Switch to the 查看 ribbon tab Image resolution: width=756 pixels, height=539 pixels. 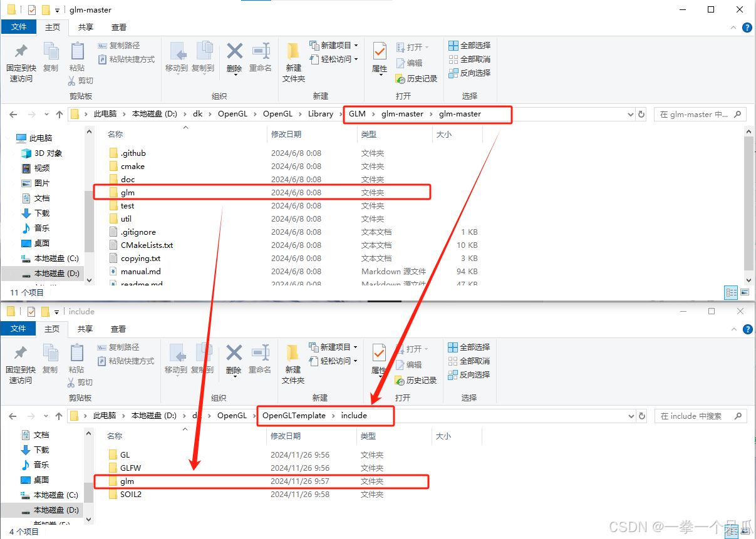click(119, 28)
